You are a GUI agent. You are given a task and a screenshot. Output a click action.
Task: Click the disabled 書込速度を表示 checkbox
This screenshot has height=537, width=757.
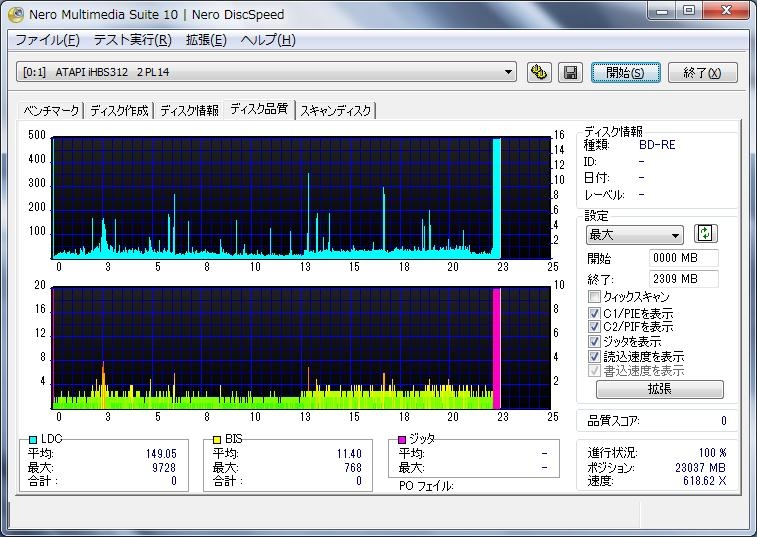coord(594,370)
